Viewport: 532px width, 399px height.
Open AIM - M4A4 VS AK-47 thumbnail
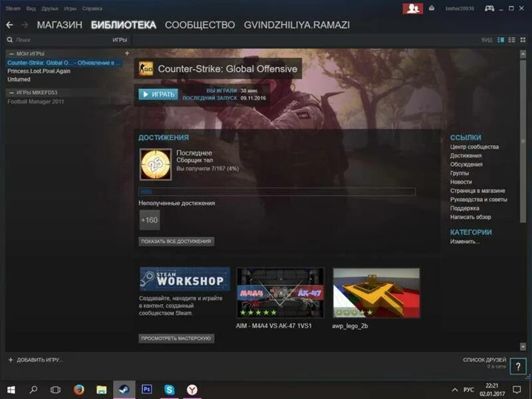coord(280,293)
